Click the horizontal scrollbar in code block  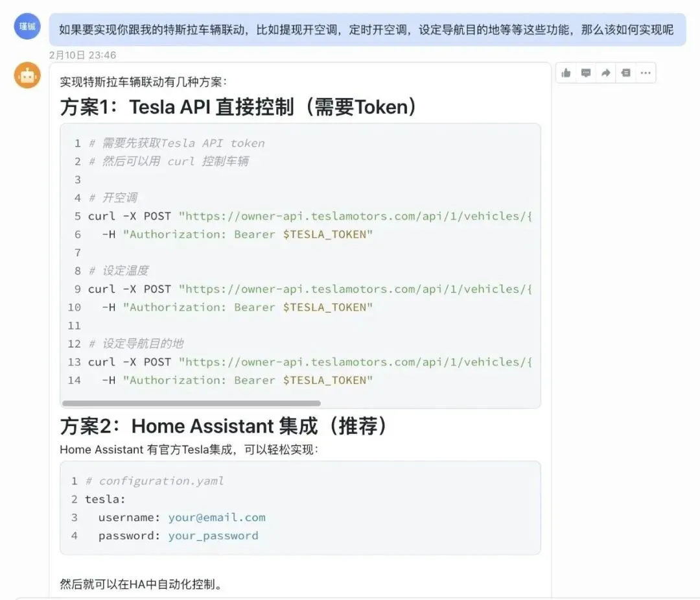(x=191, y=403)
